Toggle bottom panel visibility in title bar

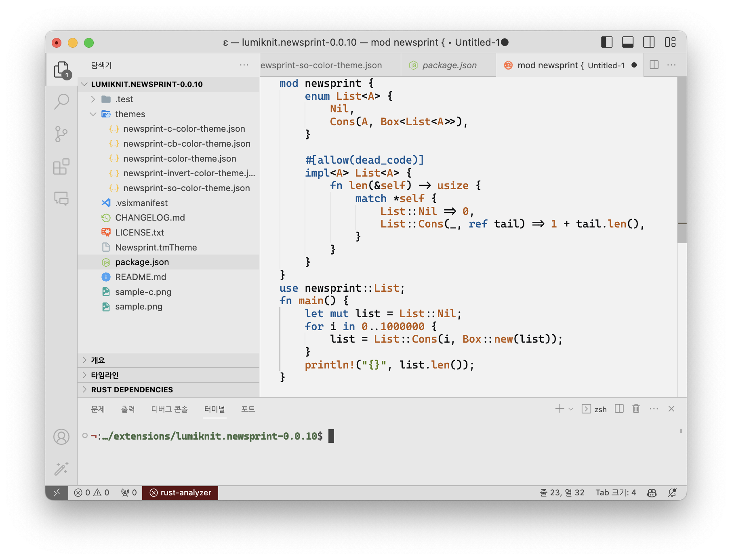pos(628,42)
